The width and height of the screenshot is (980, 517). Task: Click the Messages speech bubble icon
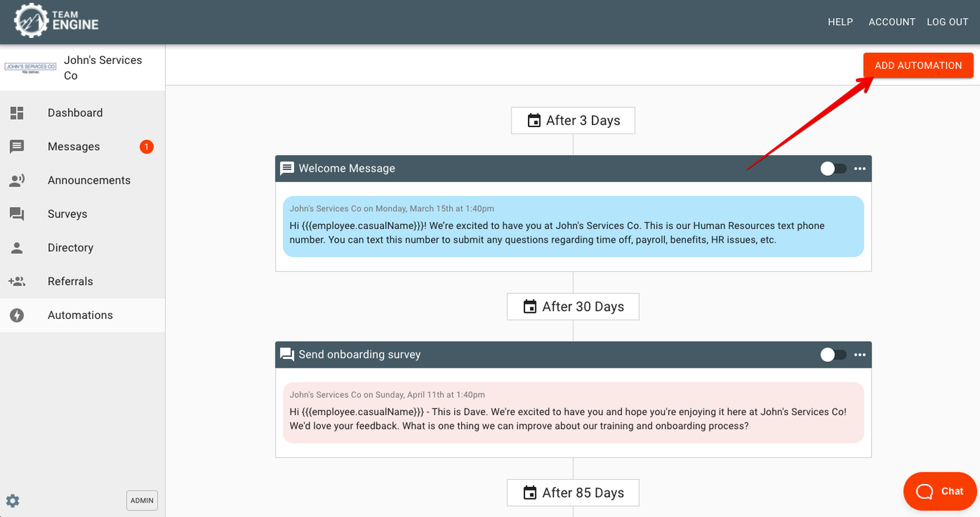(x=17, y=146)
